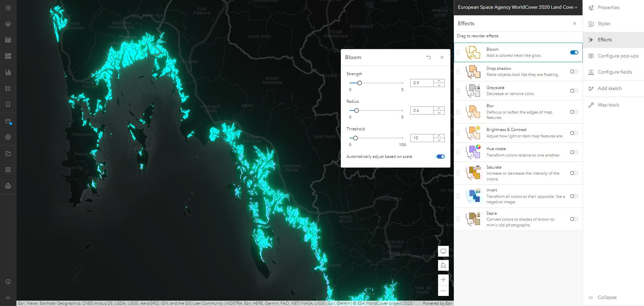644x306 pixels.
Task: Turn off the Bloom effect toggle
Action: [x=574, y=52]
